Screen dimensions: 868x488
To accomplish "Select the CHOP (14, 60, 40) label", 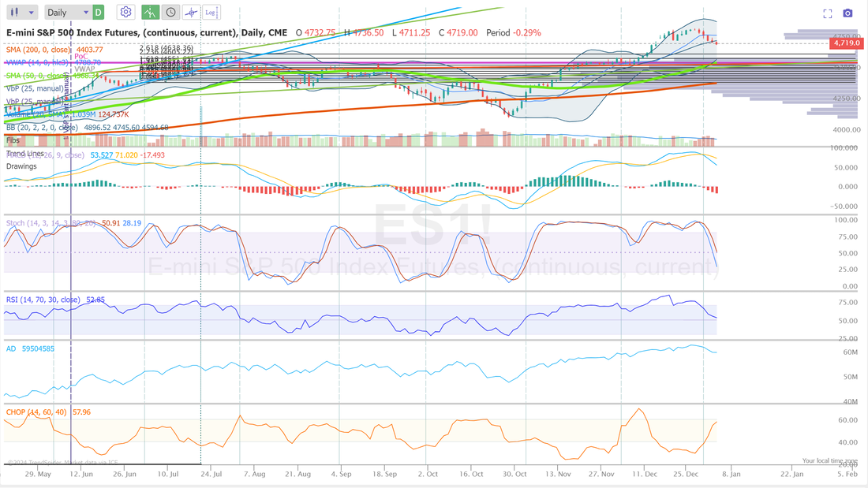I will click(x=36, y=412).
